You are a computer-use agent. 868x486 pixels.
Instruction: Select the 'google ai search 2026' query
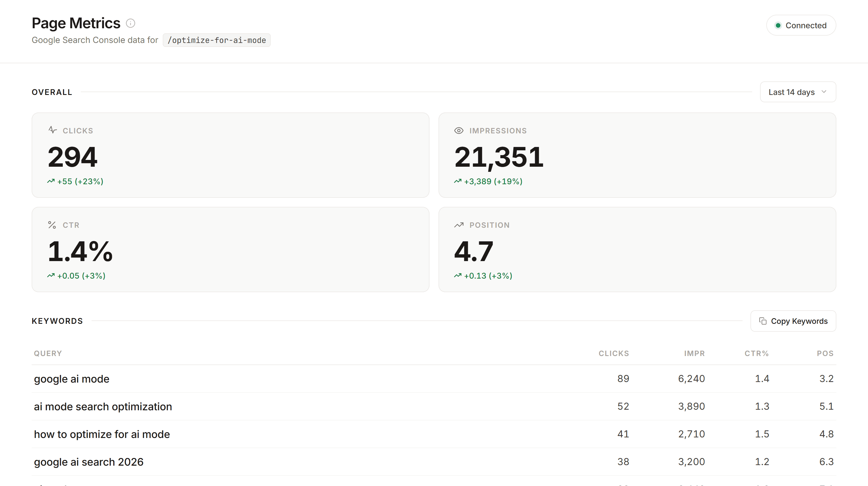[x=89, y=462]
